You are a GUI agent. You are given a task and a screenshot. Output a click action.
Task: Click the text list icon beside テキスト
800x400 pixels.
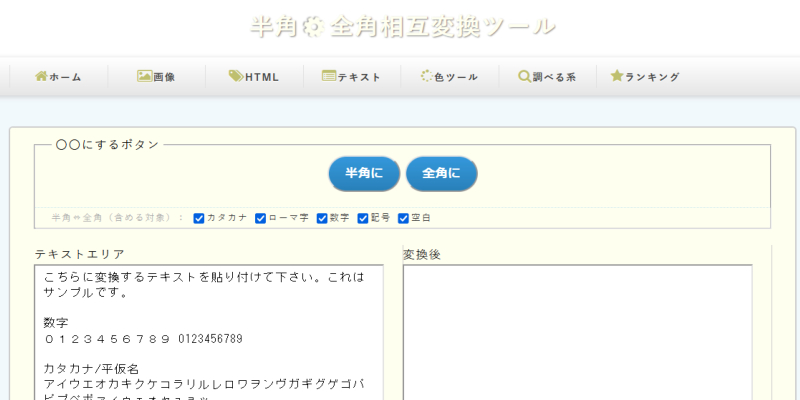(x=328, y=76)
